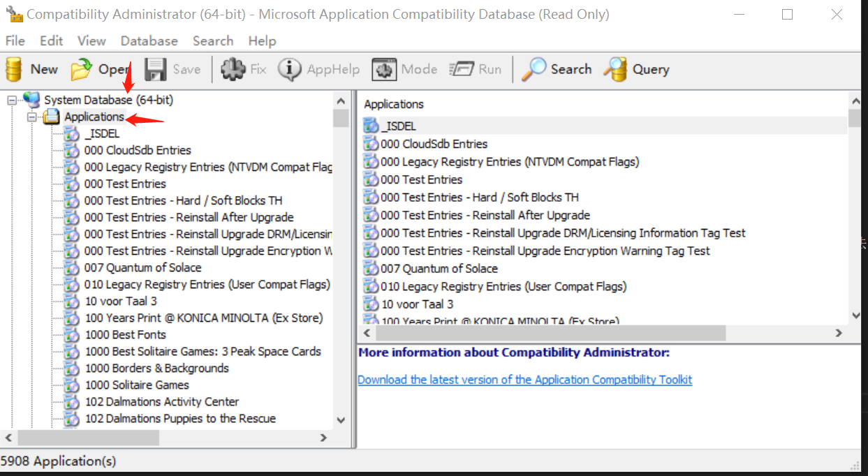Open the View menu
Viewport: 868px width, 476px height.
[x=91, y=40]
